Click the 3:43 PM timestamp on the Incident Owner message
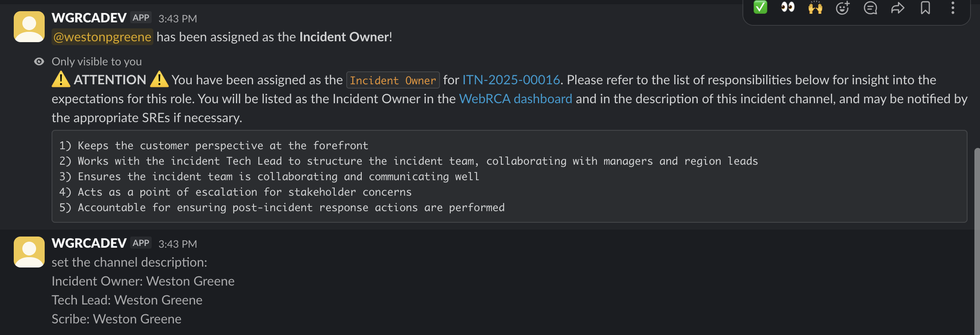The height and width of the screenshot is (335, 980). (177, 19)
